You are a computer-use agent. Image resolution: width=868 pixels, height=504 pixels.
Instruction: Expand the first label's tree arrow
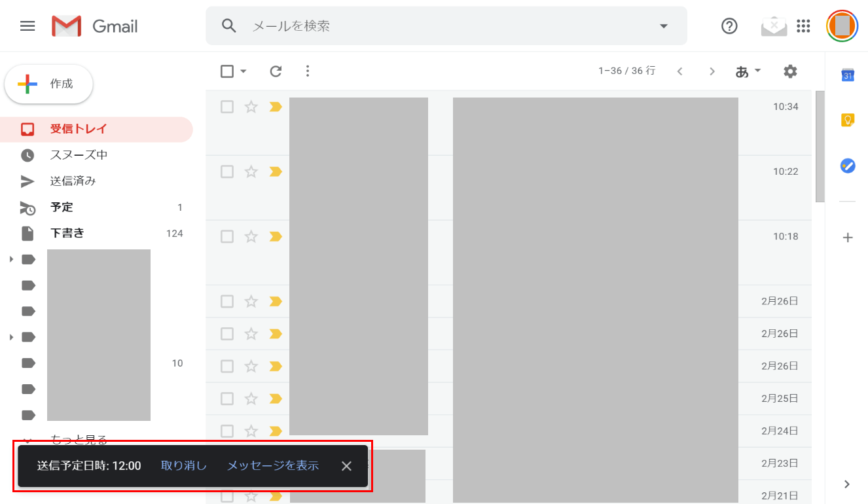pyautogui.click(x=11, y=260)
